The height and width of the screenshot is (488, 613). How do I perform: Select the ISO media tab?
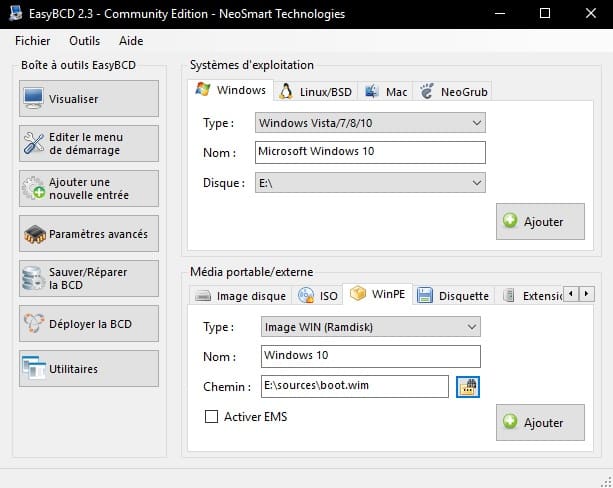click(317, 296)
